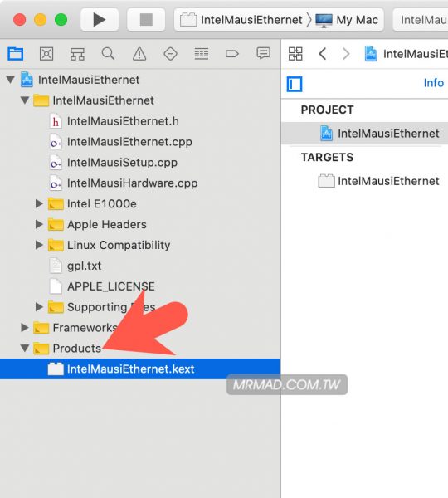Open the related items grid menu
This screenshot has height=498, width=448.
coord(295,54)
